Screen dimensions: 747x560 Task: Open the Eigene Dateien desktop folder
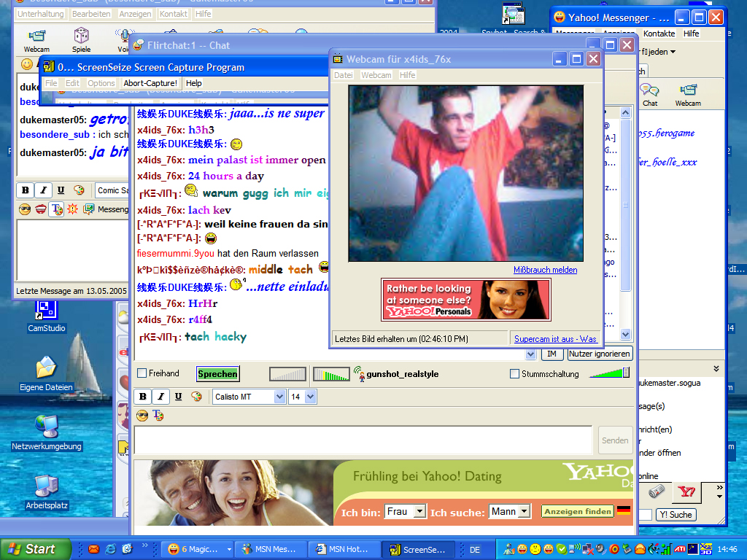click(46, 374)
